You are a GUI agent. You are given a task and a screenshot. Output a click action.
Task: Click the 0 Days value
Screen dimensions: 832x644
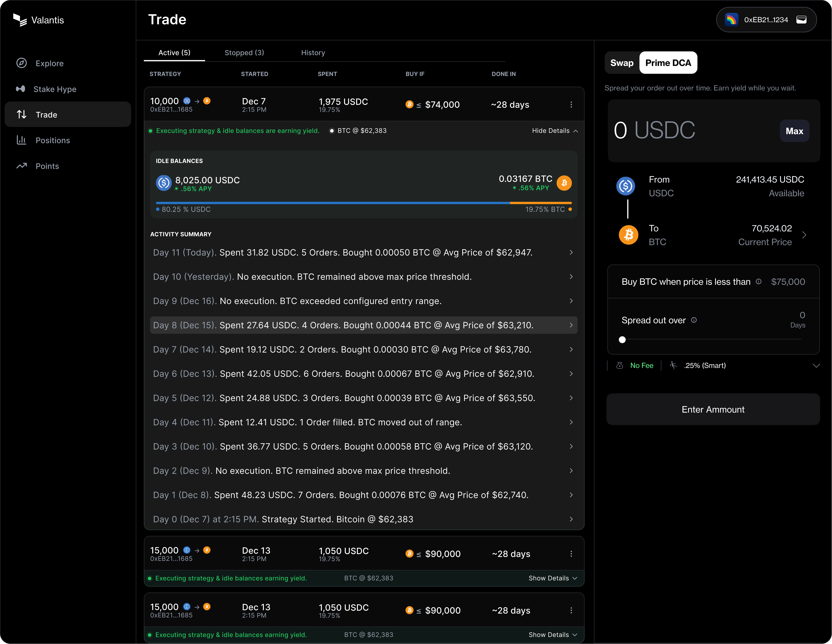click(798, 320)
